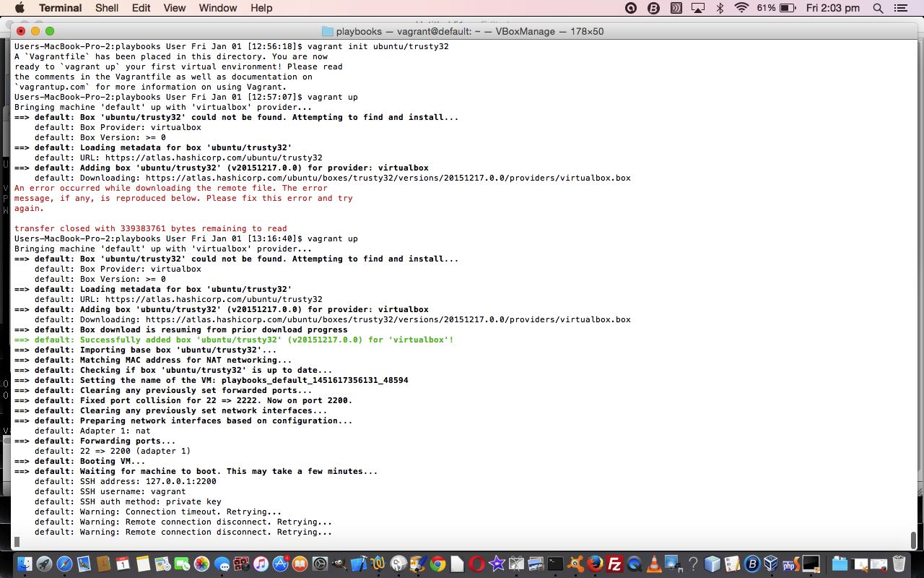924x578 pixels.
Task: Click the 'transfer closed with 339383761 bytes' error line
Action: (151, 228)
